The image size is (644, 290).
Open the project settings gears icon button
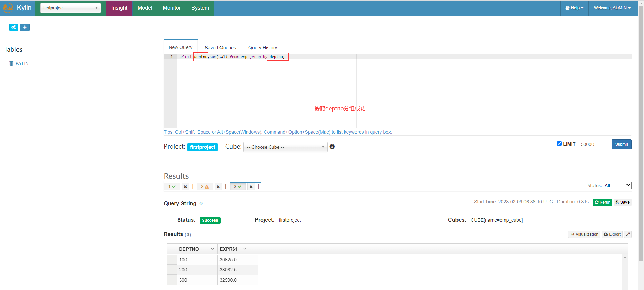(x=13, y=27)
